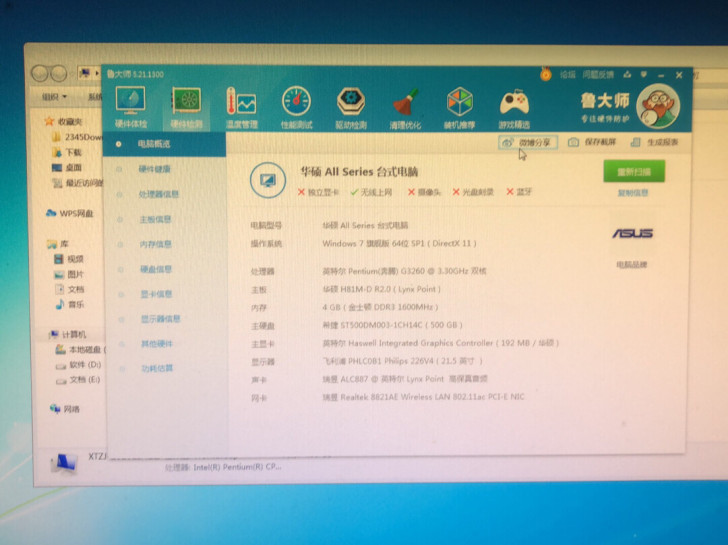The image size is (728, 545).
Task: Open the 温度管理 thermometer icon
Action: [241, 108]
